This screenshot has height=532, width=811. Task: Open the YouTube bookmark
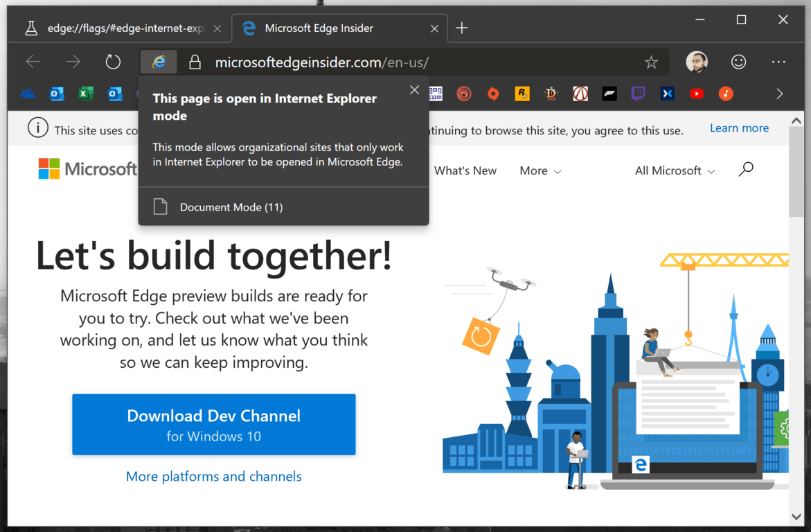697,94
